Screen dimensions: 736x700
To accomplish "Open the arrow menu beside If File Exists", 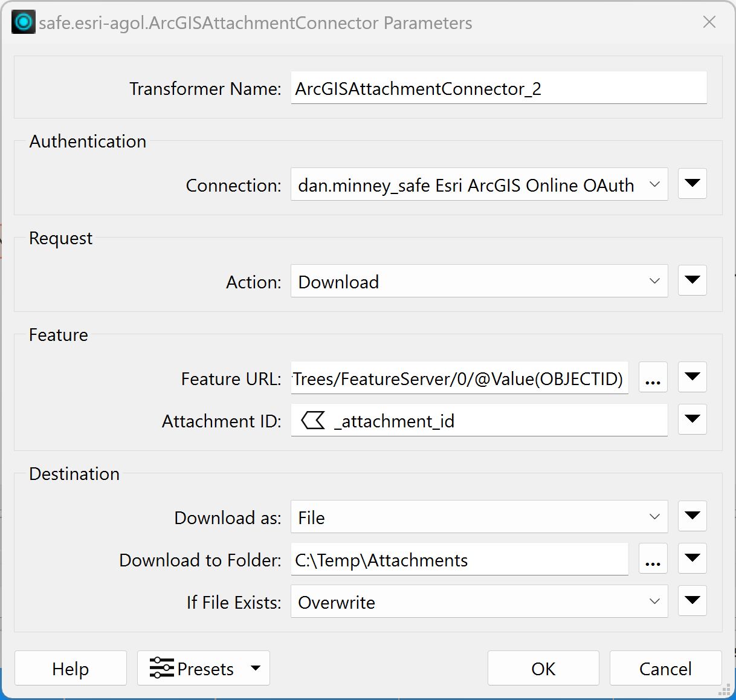I will click(x=692, y=600).
